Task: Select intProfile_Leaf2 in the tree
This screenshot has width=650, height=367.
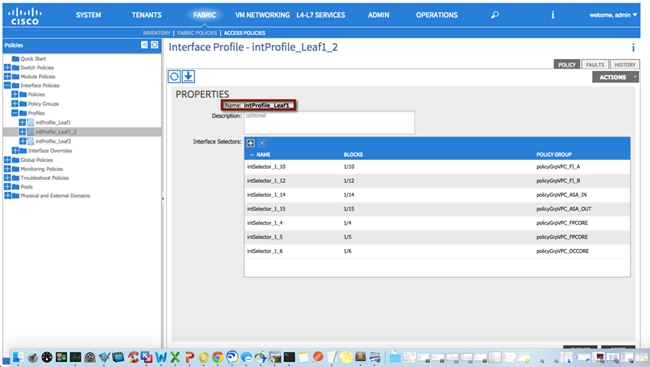Action: 53,141
